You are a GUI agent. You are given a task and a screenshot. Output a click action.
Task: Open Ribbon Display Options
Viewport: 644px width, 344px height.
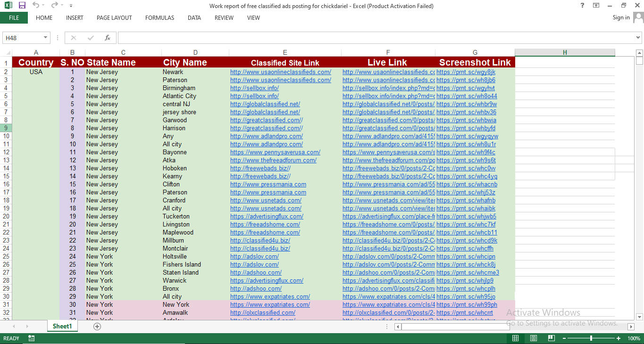click(x=596, y=5)
